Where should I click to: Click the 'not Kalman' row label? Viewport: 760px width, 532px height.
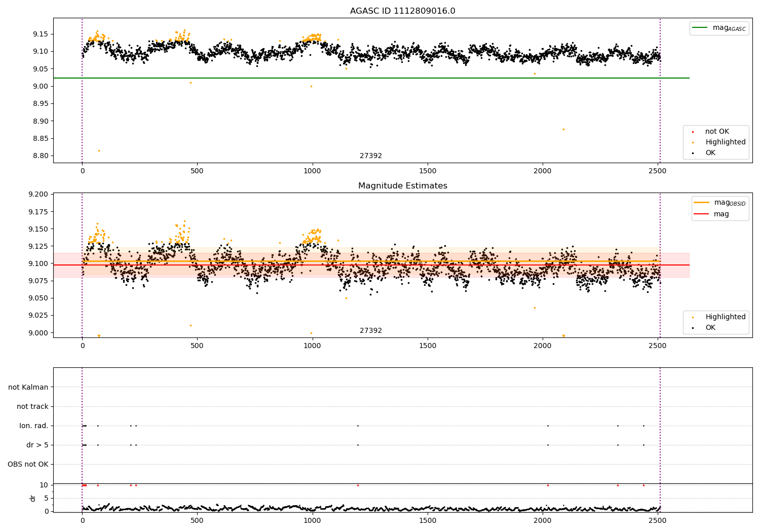28,388
